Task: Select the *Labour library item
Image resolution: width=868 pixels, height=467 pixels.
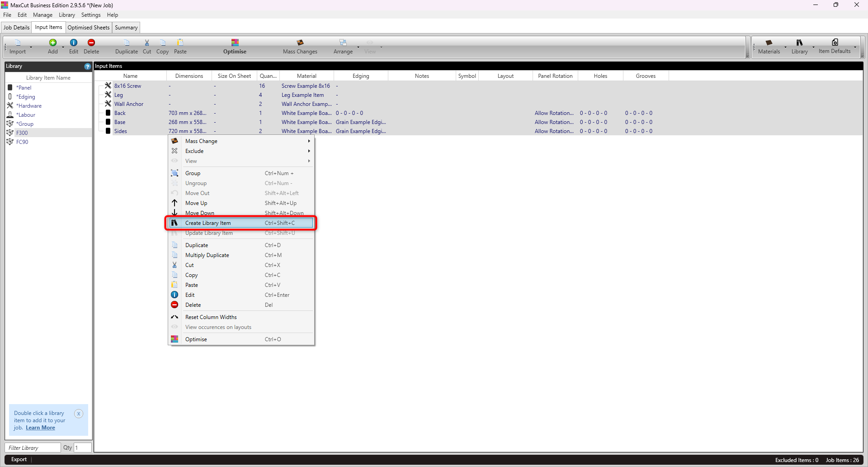Action: click(26, 115)
